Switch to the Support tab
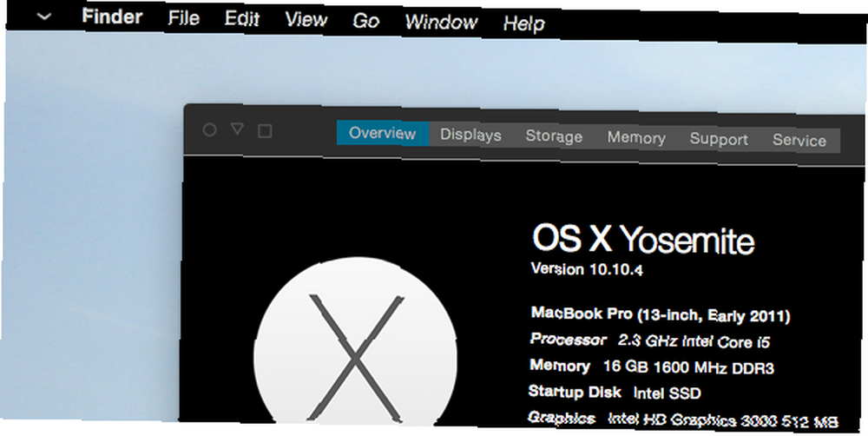Viewport: 868px width, 436px height. pyautogui.click(x=719, y=140)
